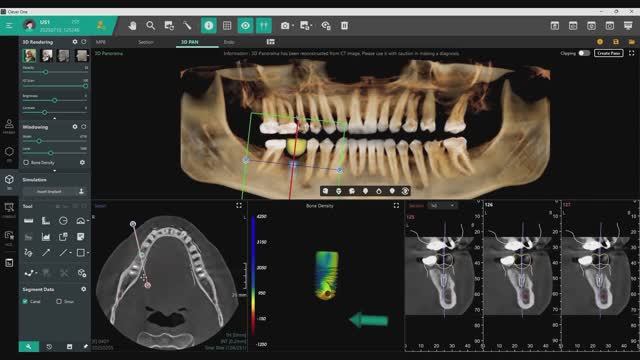
Task: Open the line tool dropdown arrow
Action: (70, 253)
